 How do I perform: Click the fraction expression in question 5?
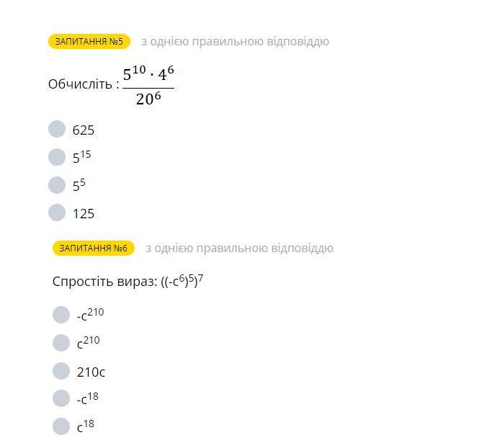click(148, 85)
